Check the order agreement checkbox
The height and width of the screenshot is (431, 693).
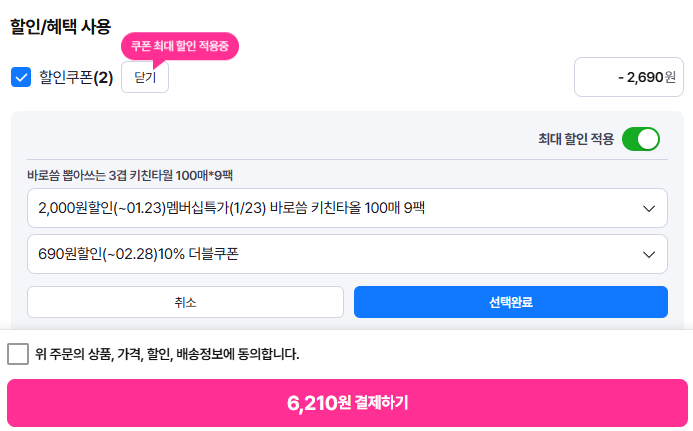(18, 354)
